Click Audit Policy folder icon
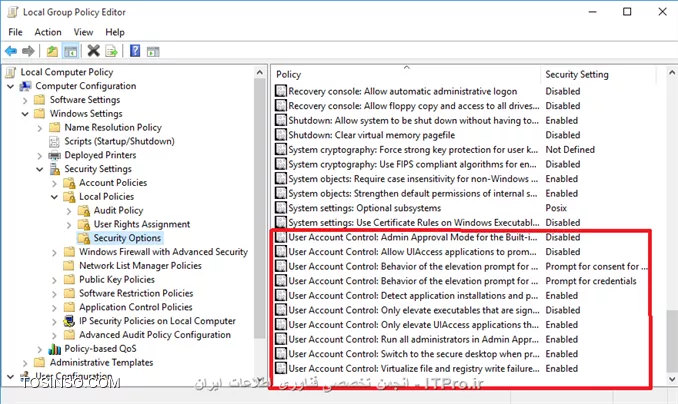 click(x=83, y=210)
